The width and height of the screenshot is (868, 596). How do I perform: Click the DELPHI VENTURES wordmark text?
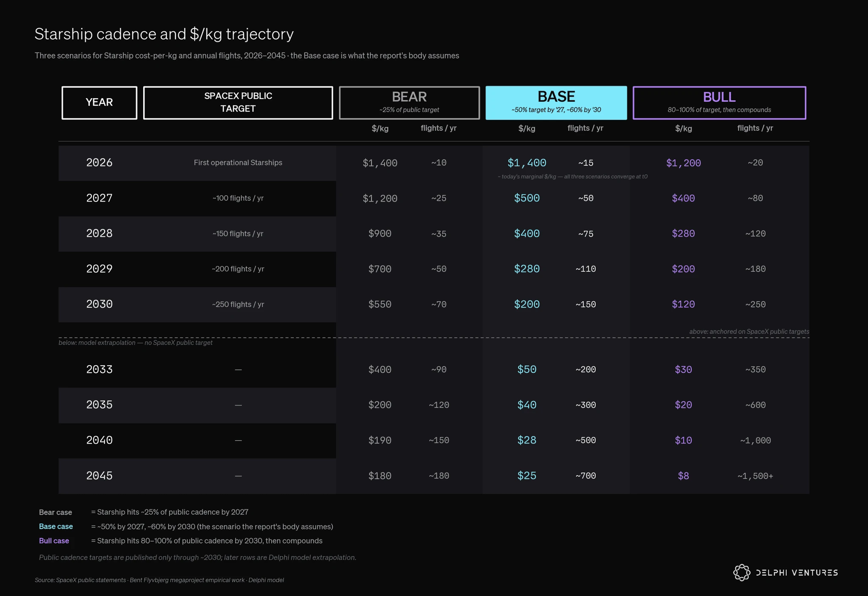click(797, 573)
